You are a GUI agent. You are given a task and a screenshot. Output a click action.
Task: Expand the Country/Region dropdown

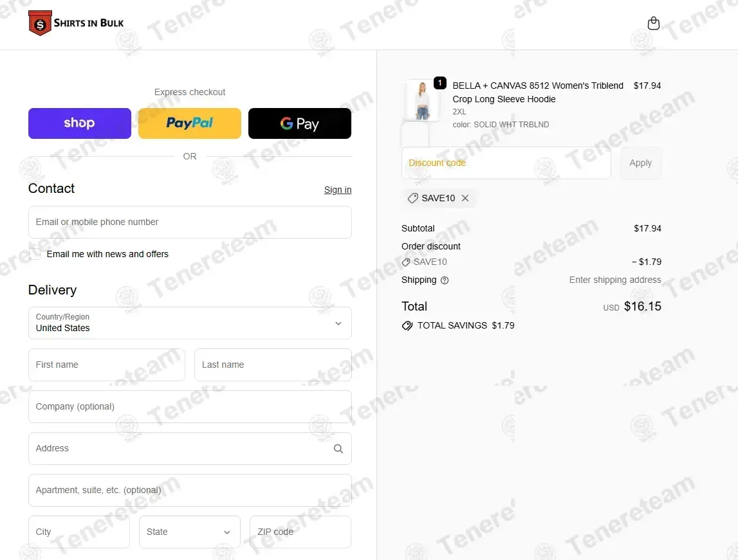pyautogui.click(x=190, y=323)
